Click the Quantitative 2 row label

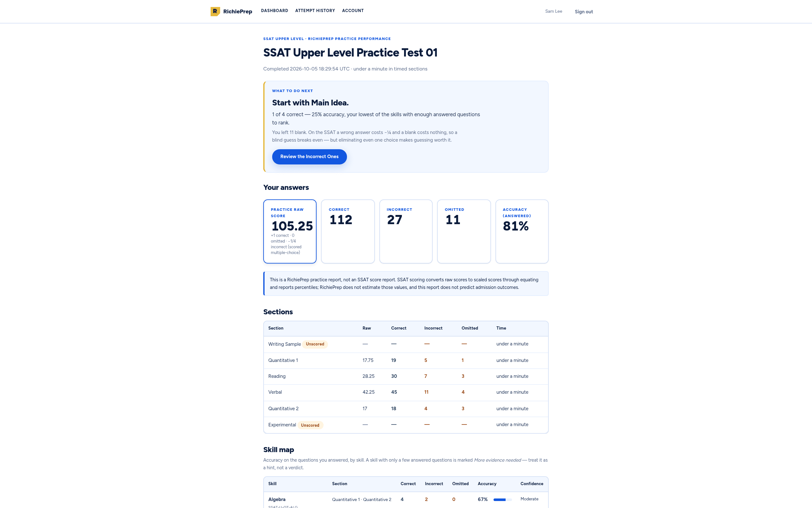(x=283, y=409)
